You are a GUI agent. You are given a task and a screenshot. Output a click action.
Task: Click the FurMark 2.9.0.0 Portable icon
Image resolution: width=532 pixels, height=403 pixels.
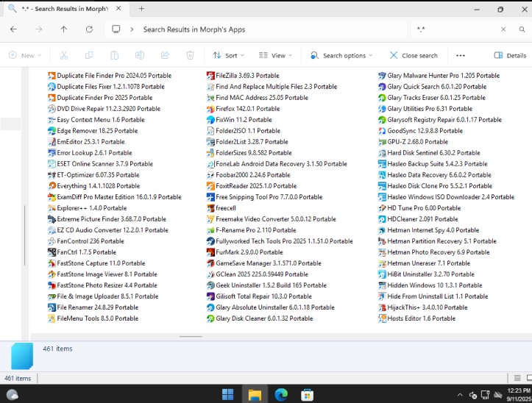210,252
